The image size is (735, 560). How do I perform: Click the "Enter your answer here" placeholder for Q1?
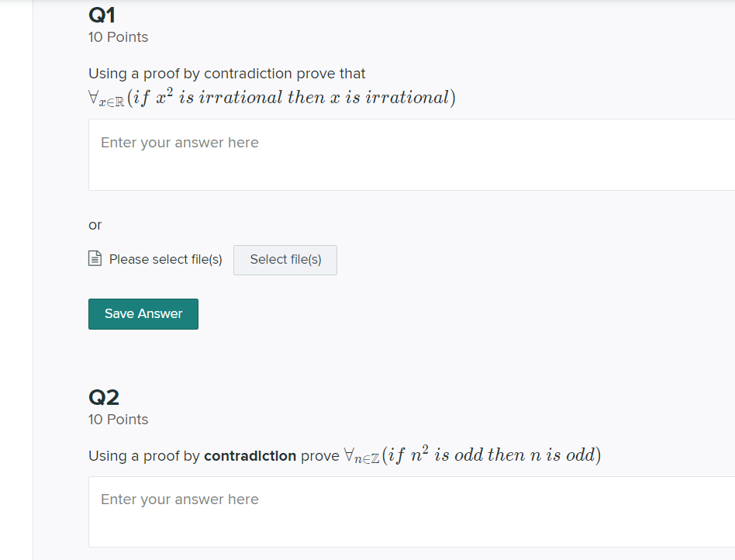(179, 142)
